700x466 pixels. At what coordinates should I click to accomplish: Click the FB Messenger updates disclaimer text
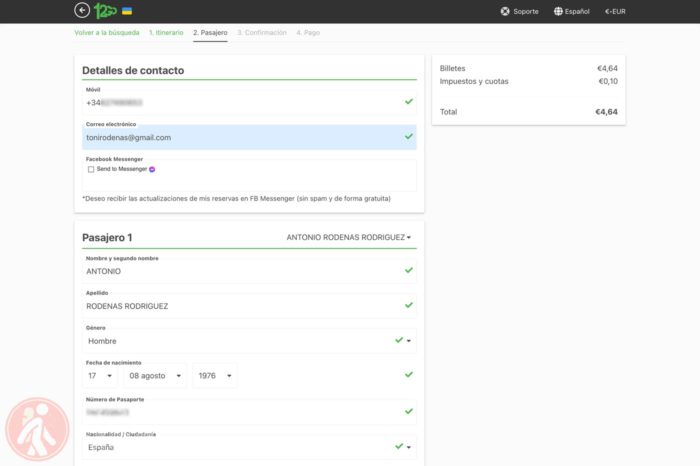(236, 199)
